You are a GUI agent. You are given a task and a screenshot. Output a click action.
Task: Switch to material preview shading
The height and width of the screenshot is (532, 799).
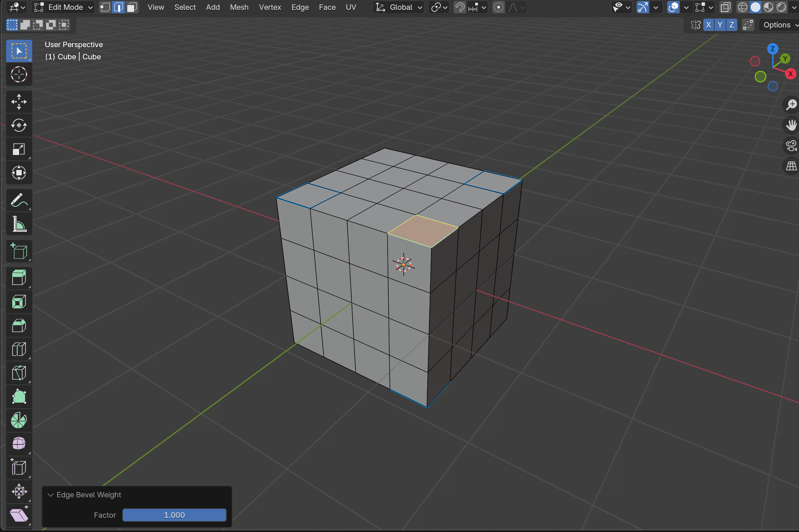click(768, 7)
